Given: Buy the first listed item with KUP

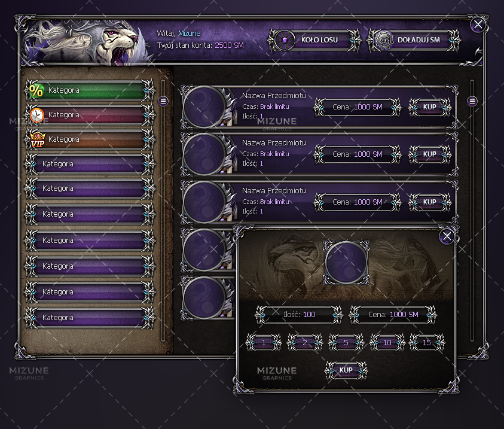Looking at the screenshot, I should [x=430, y=107].
